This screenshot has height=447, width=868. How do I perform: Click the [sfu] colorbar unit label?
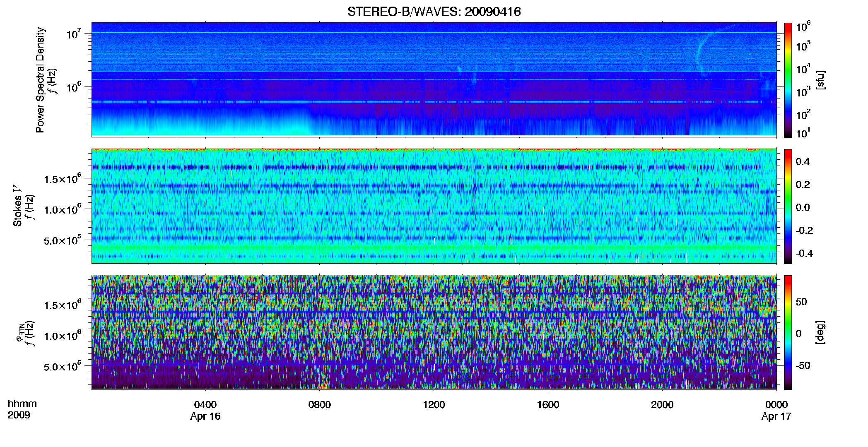coord(820,80)
